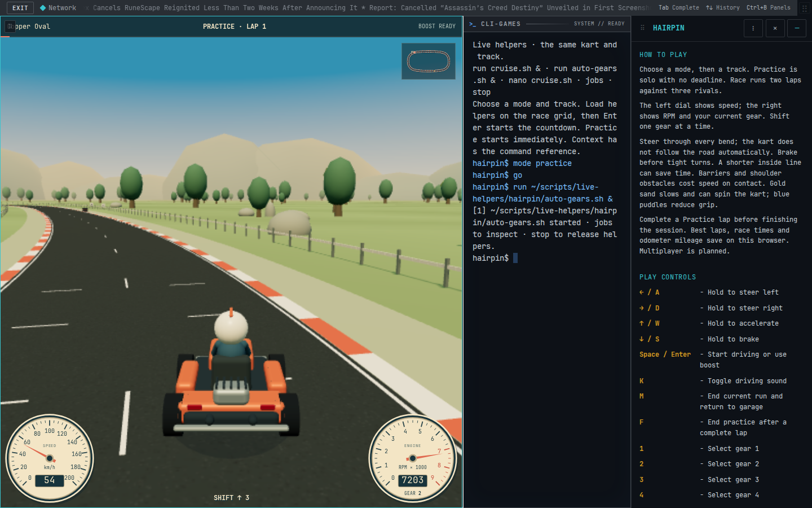Click the Space / Enter key label
The height and width of the screenshot is (508, 812).
click(x=665, y=354)
